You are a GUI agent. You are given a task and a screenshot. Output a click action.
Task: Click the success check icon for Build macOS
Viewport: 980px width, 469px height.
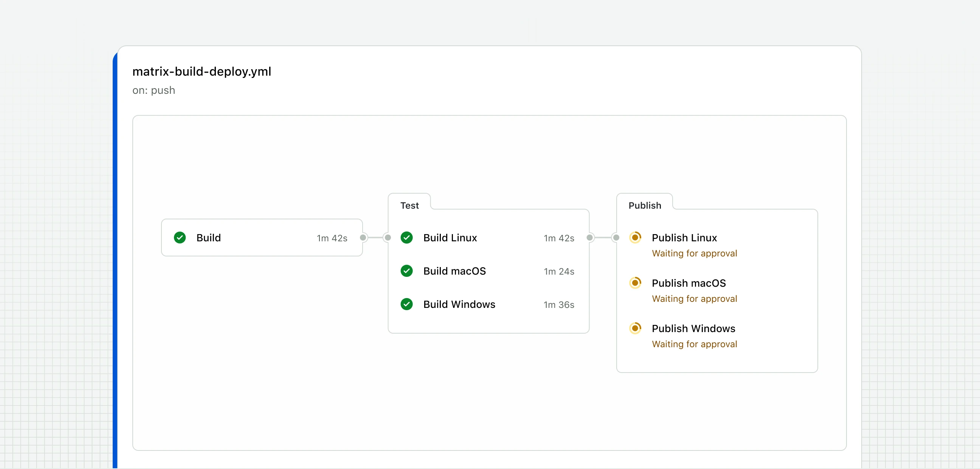click(407, 271)
